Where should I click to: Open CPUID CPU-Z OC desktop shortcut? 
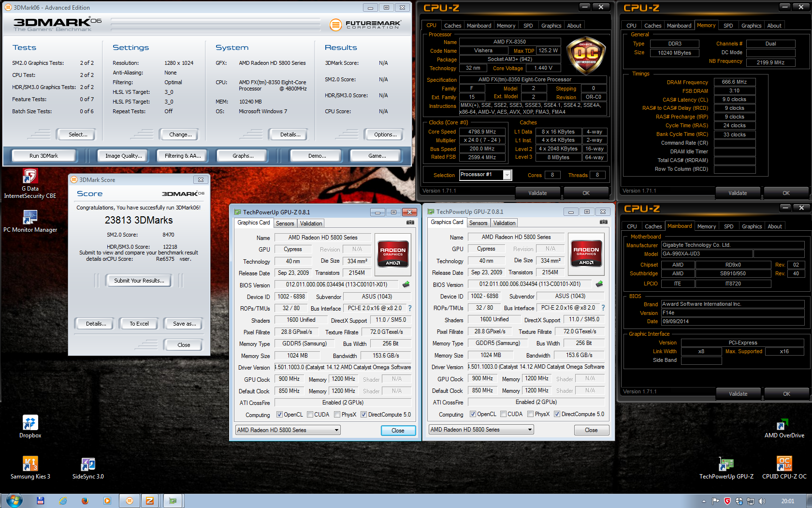(784, 468)
